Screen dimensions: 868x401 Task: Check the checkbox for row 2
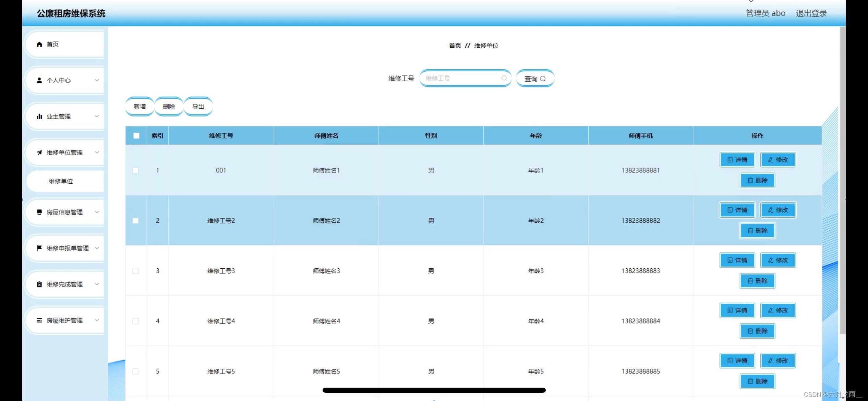click(136, 221)
